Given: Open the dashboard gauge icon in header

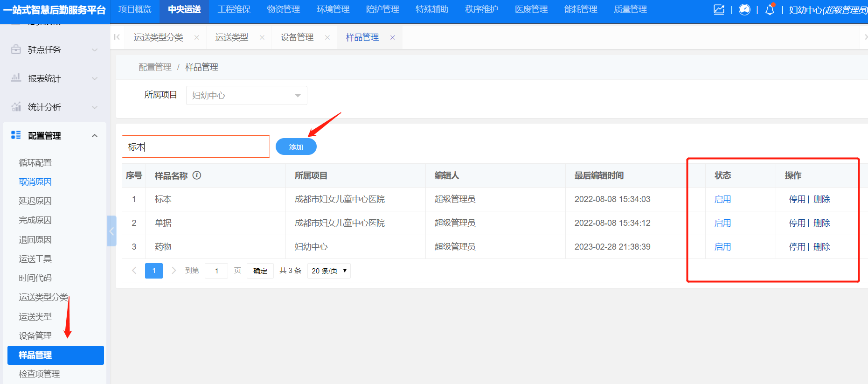Looking at the screenshot, I should pos(744,9).
